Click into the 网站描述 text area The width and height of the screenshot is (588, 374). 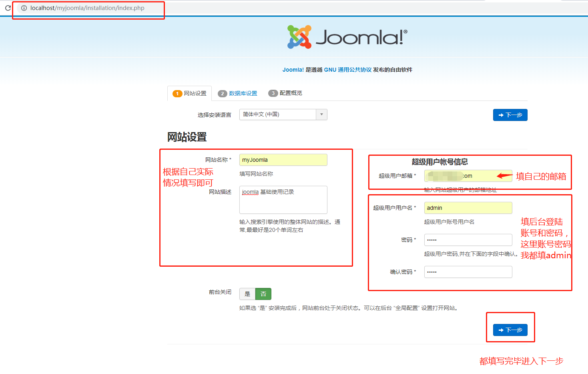(x=283, y=200)
